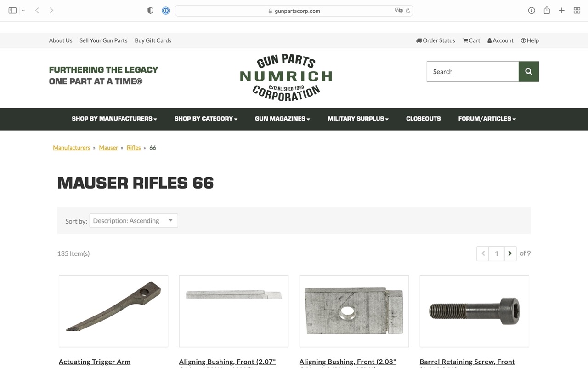Open the Actuating Trigger Arm thumbnail
Screen dimensions: 588x368
click(113, 311)
